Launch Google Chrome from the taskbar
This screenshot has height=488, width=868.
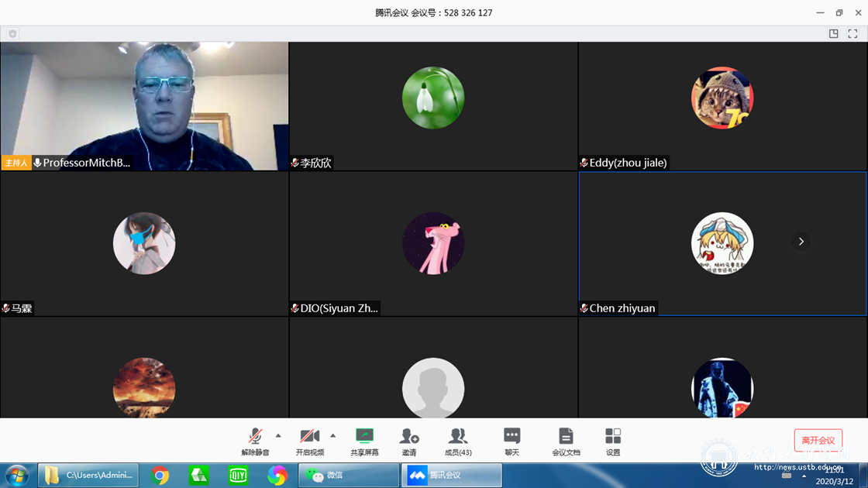click(160, 476)
